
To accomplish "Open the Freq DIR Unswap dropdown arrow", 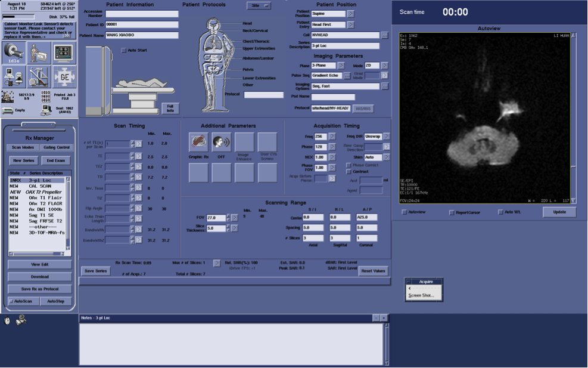I will click(386, 136).
